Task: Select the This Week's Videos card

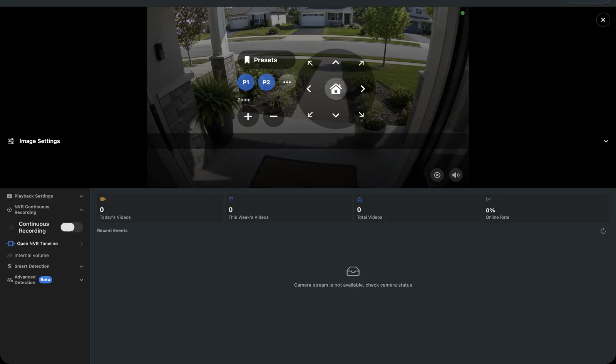Action: (288, 208)
